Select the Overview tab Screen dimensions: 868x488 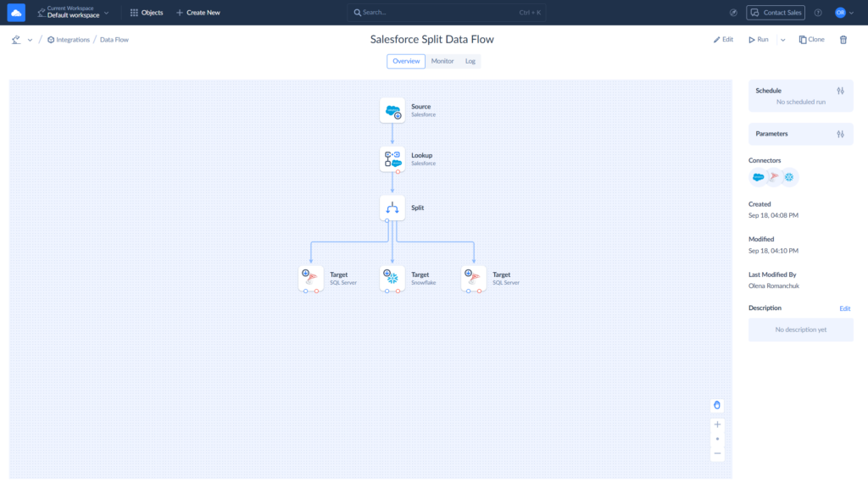[406, 61]
